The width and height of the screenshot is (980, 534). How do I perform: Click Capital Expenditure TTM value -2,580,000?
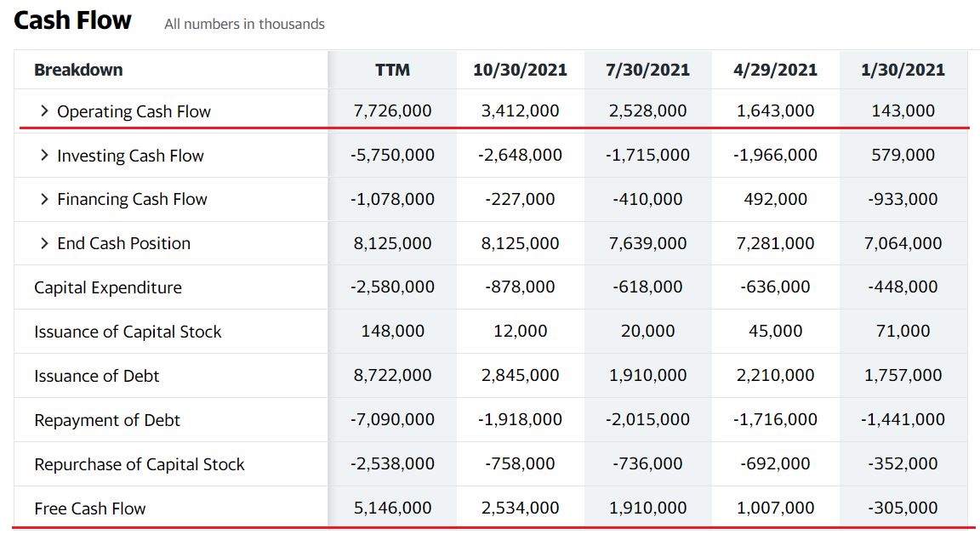[392, 287]
